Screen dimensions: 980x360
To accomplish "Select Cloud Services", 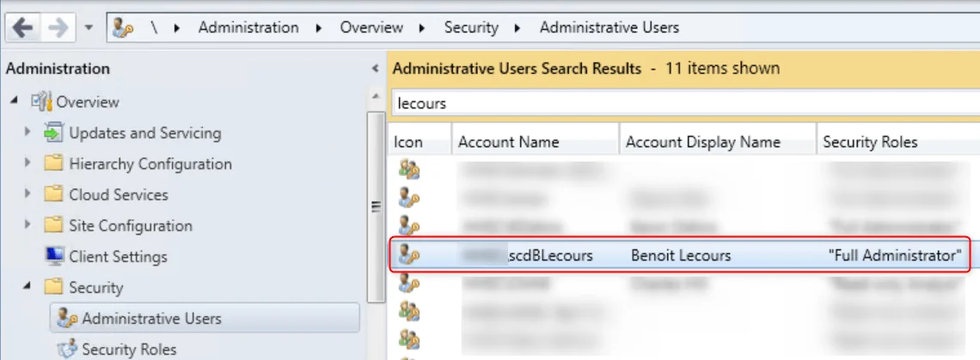I will (x=118, y=194).
